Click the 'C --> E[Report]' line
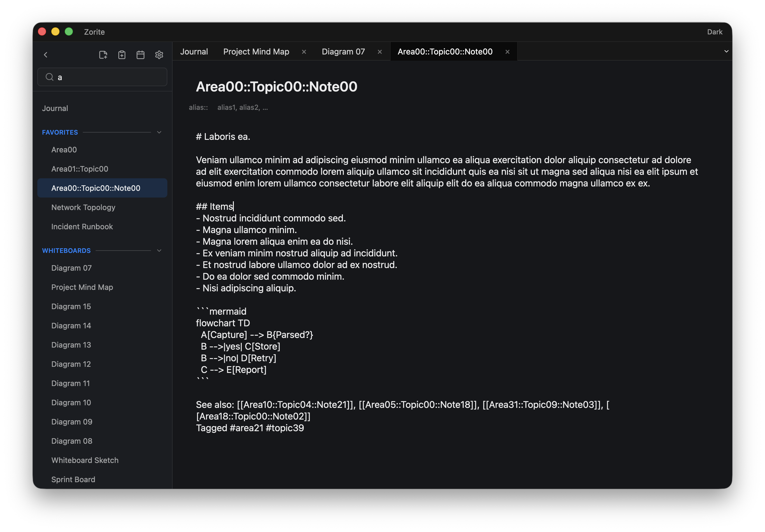The width and height of the screenshot is (765, 532). point(234,369)
